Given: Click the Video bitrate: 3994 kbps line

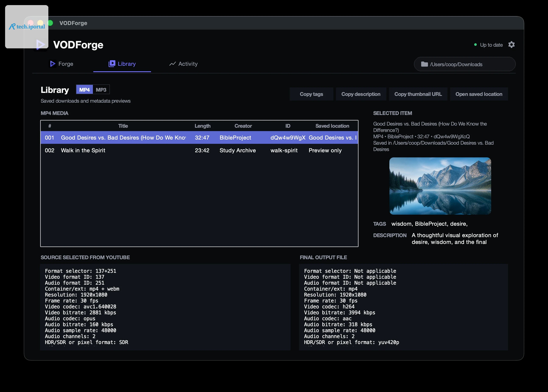Looking at the screenshot, I should click(x=340, y=313).
